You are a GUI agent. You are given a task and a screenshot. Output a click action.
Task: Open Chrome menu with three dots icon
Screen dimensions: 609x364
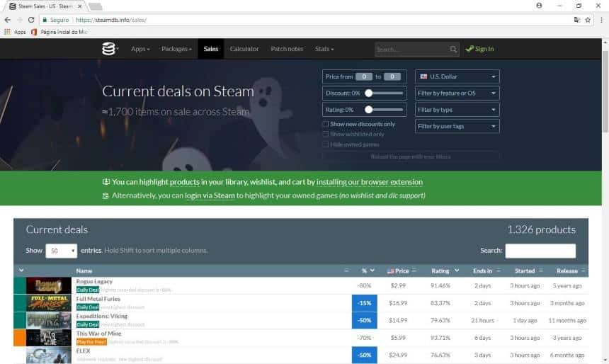[x=602, y=20]
